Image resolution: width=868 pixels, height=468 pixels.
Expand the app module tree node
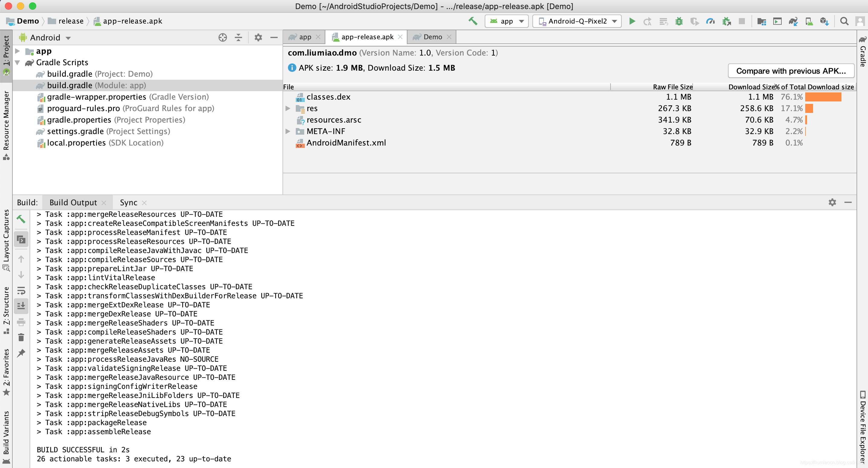click(x=18, y=51)
